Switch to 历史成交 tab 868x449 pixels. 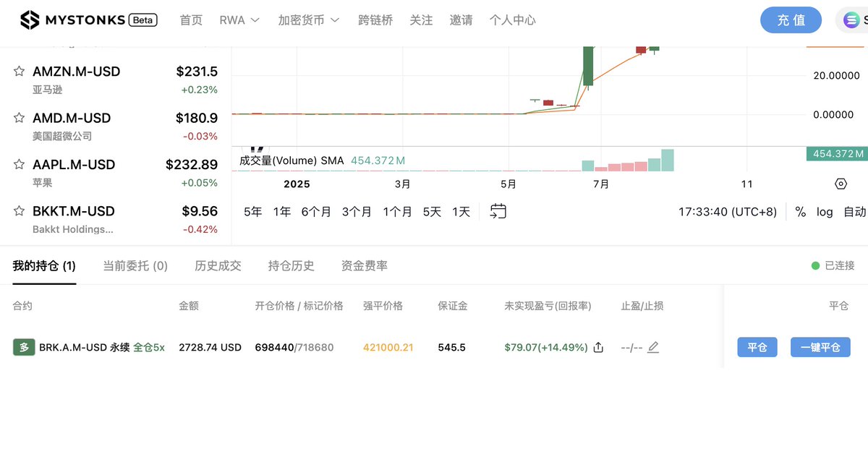tap(218, 266)
